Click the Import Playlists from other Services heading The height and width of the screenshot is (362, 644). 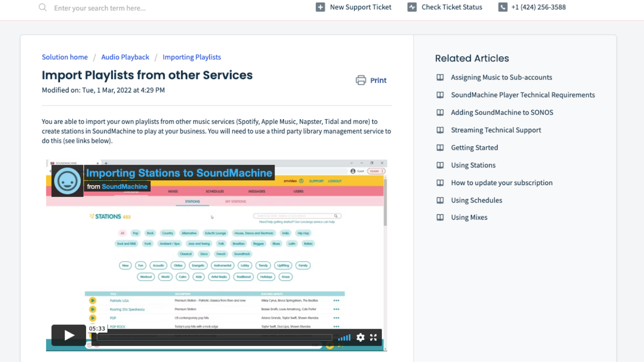(x=147, y=75)
